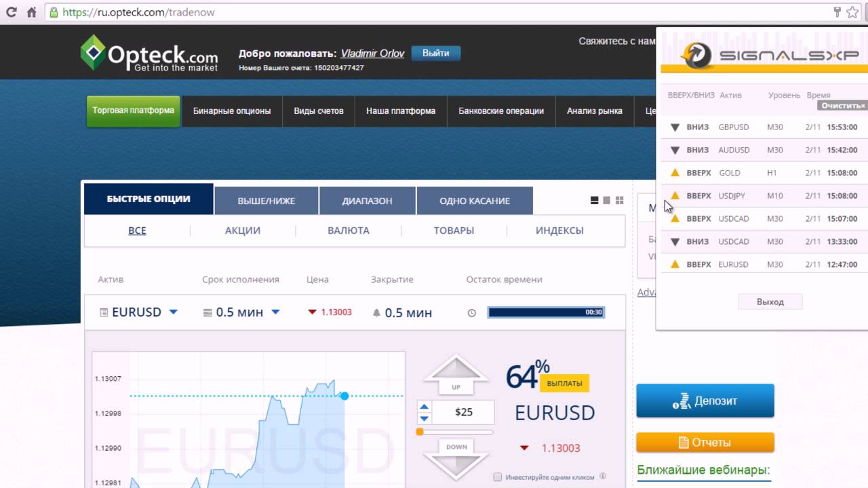The image size is (868, 488).
Task: Open the БЫСТРЫЕ ОПЦИИ tab
Action: tap(149, 199)
